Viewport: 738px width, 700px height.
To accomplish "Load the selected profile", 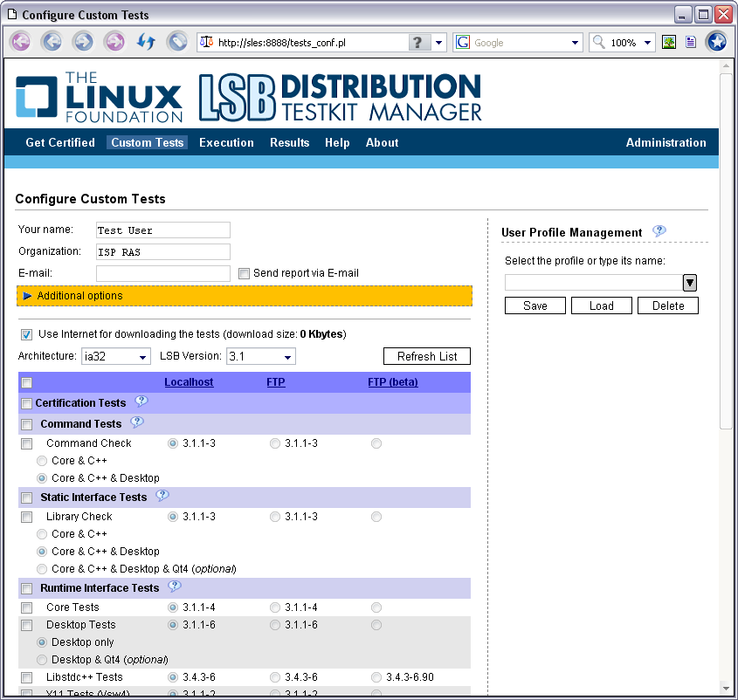I will coord(602,305).
